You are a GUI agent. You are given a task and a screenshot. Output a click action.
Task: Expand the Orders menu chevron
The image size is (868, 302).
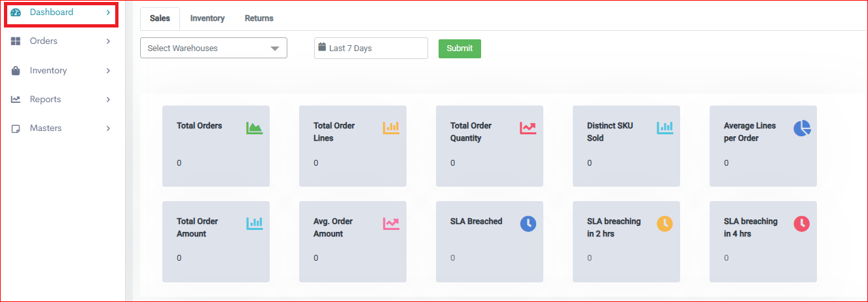click(x=109, y=41)
